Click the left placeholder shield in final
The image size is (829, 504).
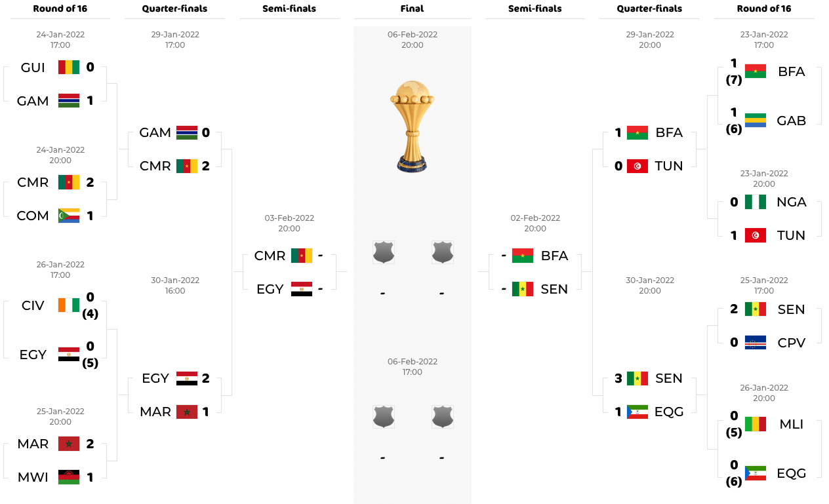384,252
